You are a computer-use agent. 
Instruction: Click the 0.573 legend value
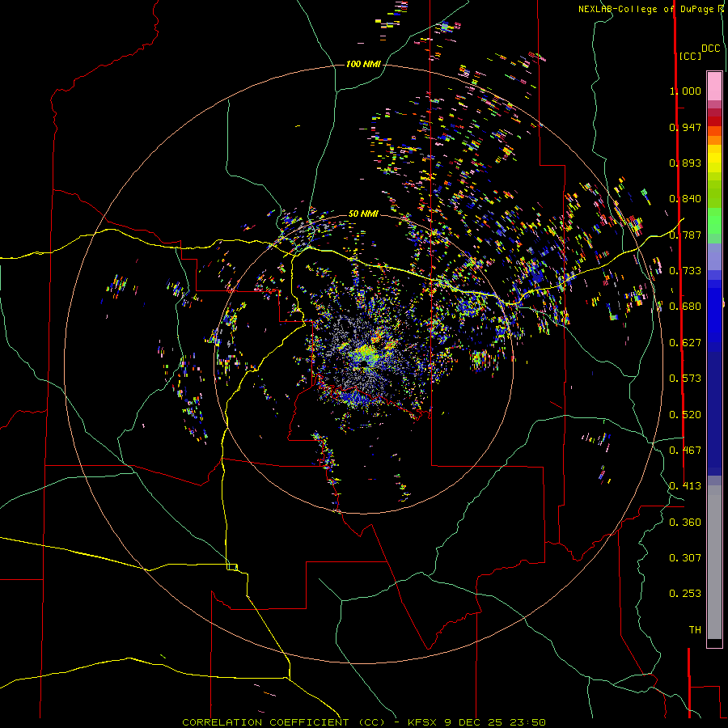coord(685,379)
